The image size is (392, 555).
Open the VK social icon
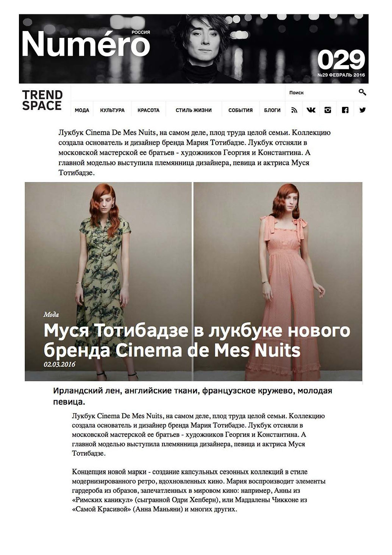(x=311, y=110)
